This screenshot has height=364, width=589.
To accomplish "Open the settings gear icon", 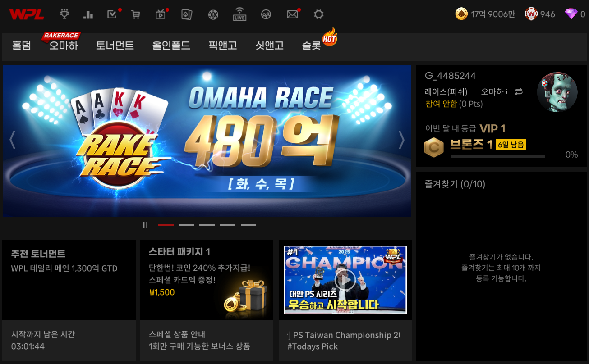I will pos(318,14).
